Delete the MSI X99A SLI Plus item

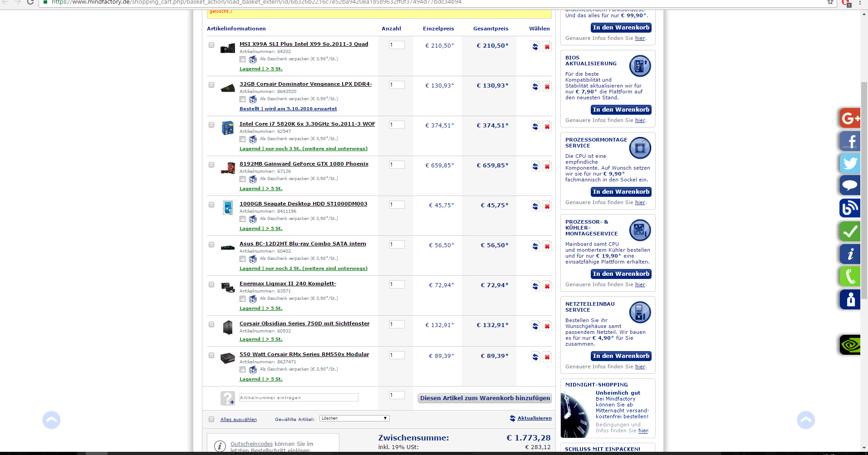[547, 47]
